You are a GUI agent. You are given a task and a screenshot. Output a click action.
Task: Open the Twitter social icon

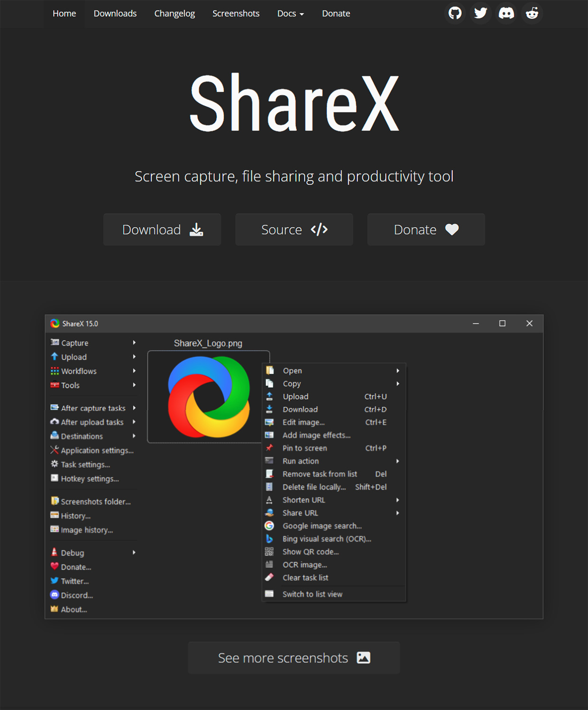[x=480, y=13]
